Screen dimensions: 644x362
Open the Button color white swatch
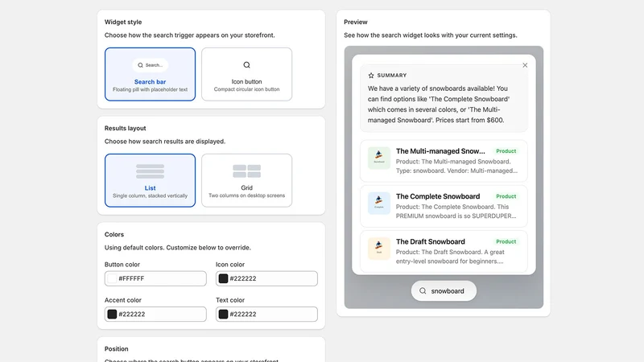[x=112, y=278]
